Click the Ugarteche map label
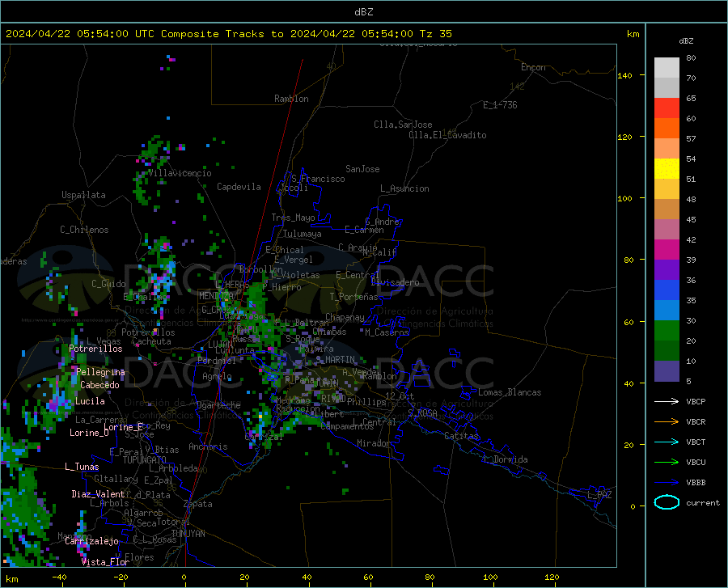 coord(218,405)
